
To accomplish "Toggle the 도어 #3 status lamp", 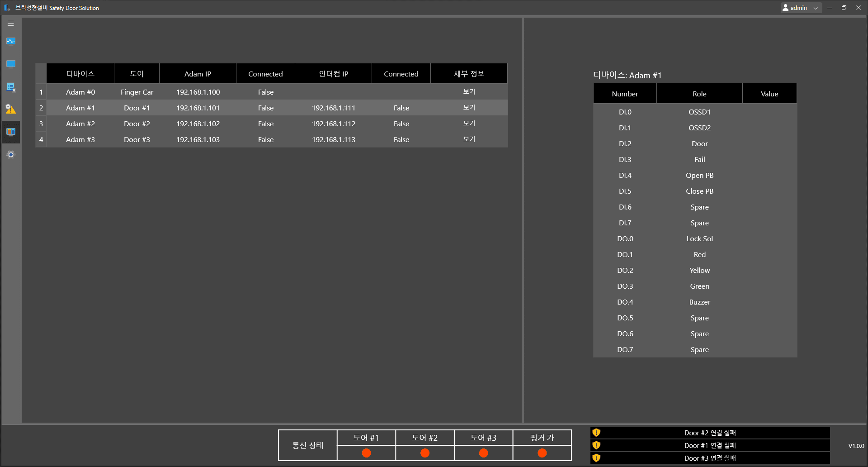I will (483, 453).
